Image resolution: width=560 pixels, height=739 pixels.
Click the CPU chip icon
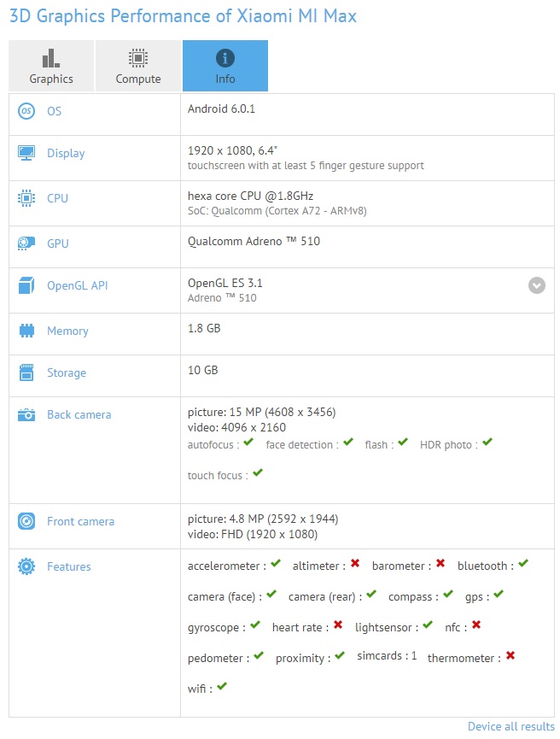[26, 198]
